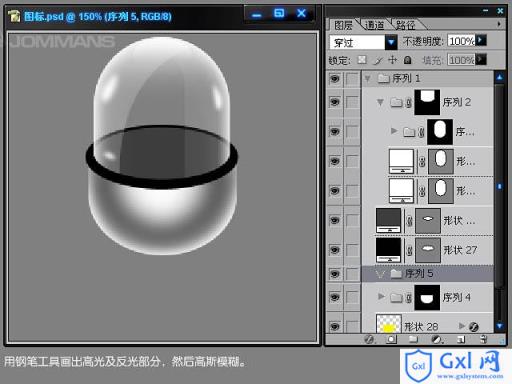Open the blend mode 穿过 dropdown
The width and height of the screenshot is (512, 384).
[391, 42]
